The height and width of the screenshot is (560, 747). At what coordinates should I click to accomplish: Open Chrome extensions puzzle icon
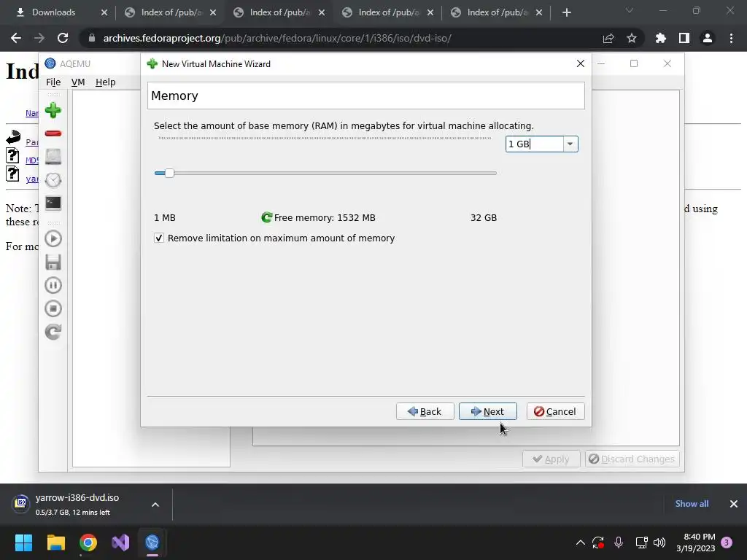661,38
